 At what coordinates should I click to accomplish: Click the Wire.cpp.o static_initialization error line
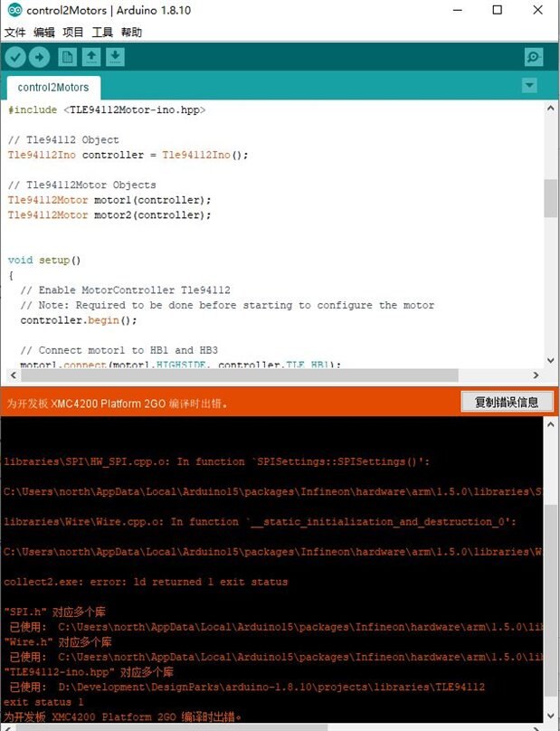(261, 522)
